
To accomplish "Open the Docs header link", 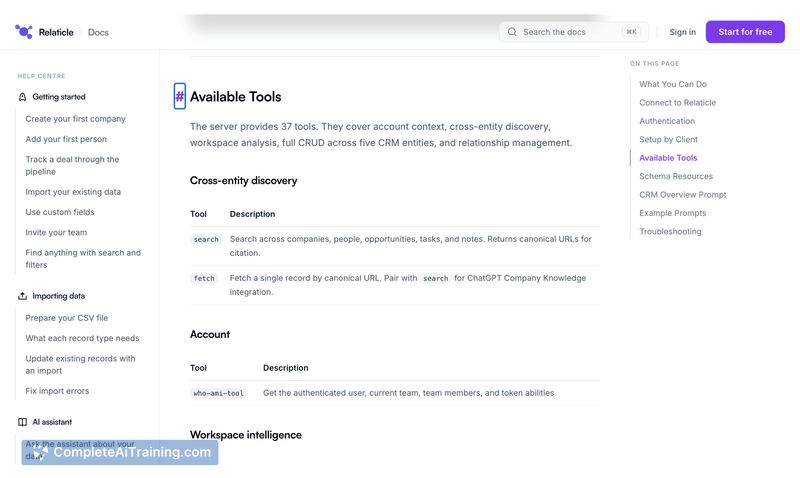I will click(98, 32).
